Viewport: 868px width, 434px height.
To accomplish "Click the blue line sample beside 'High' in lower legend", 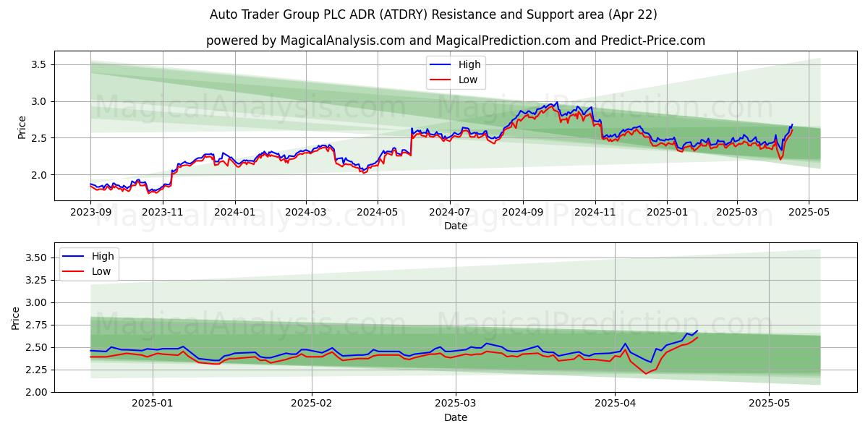I will click(74, 257).
